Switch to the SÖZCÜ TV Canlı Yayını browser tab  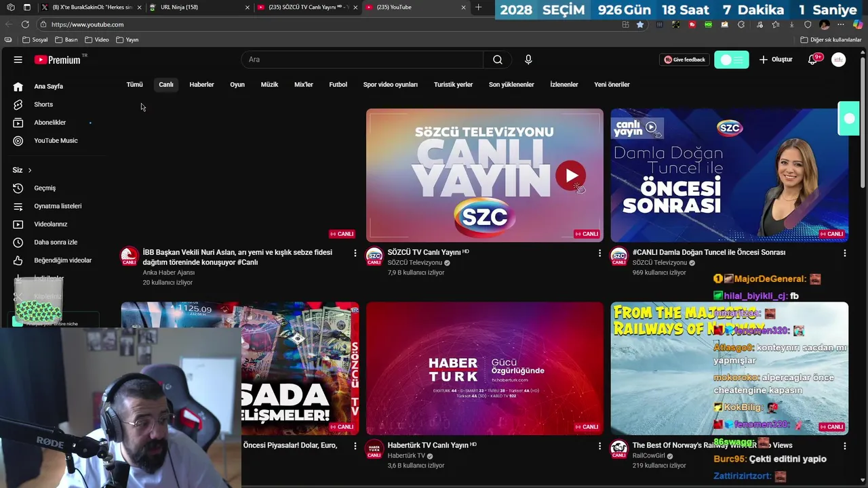click(305, 7)
